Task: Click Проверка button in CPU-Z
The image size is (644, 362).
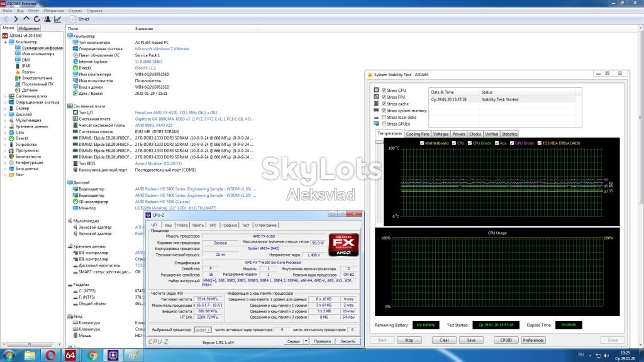Action: pos(323,341)
